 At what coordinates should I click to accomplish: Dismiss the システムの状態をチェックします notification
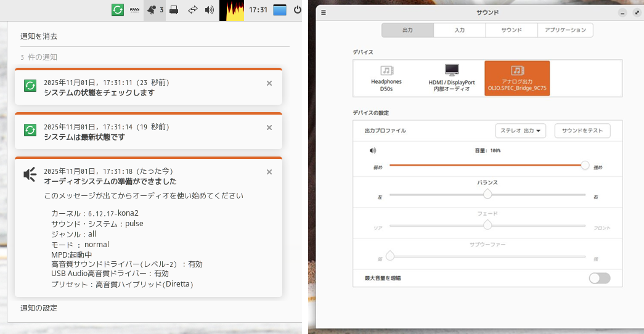[269, 83]
